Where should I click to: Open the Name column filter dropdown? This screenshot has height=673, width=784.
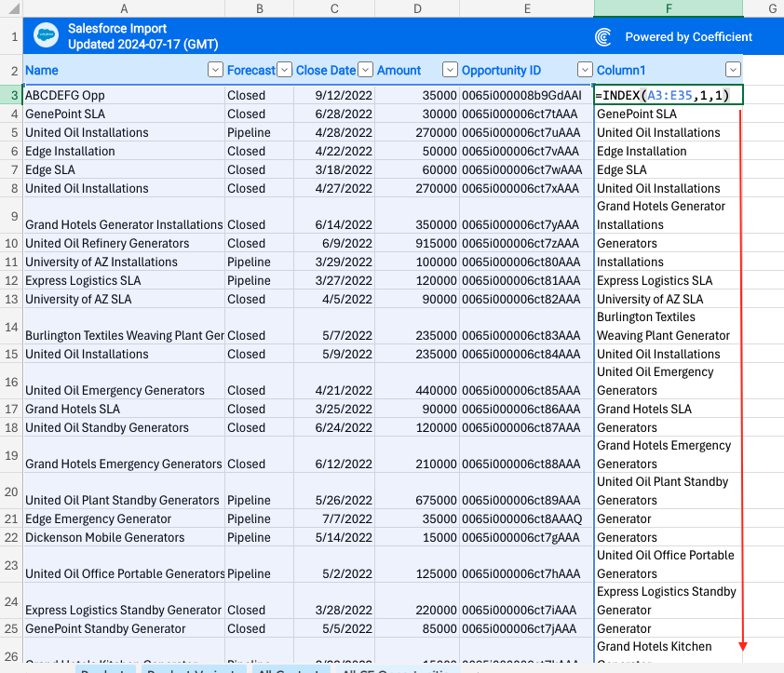click(215, 70)
